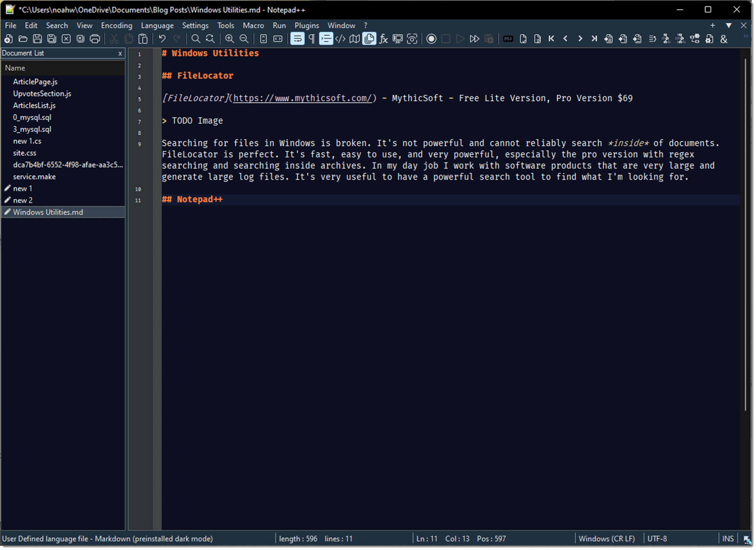Screen dimensions: 756x550
Task: Save the current file using the Save icon
Action: [x=37, y=39]
